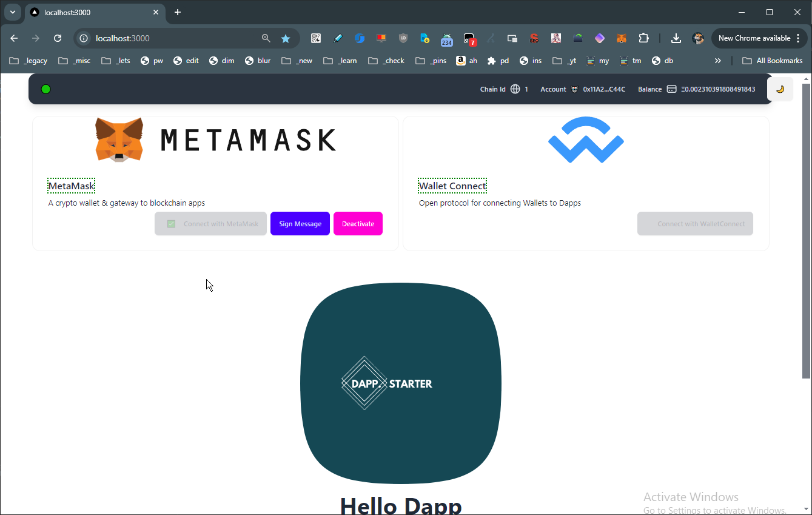Click 'Open protocol for connecting Wallets' text
The height and width of the screenshot is (515, 812).
point(500,203)
